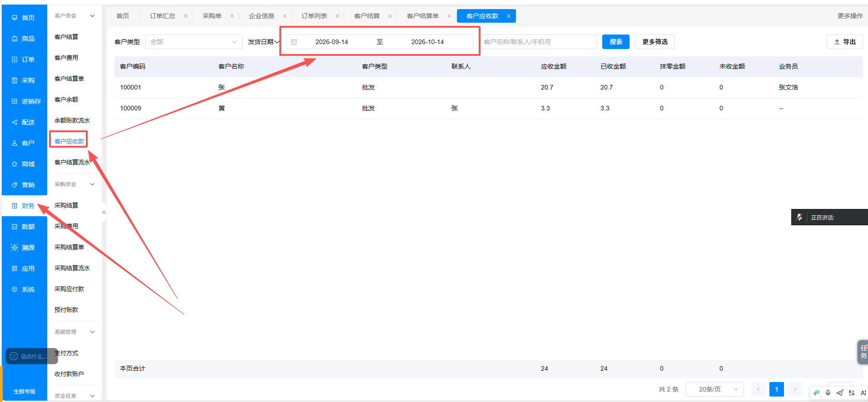
Task: Open the 配送 delivery sidebar icon
Action: pyautogui.click(x=15, y=122)
